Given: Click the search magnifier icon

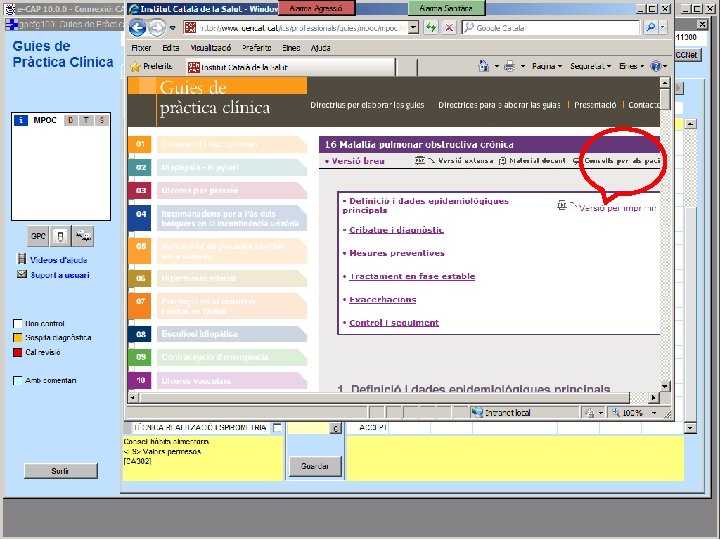Looking at the screenshot, I should (x=651, y=28).
